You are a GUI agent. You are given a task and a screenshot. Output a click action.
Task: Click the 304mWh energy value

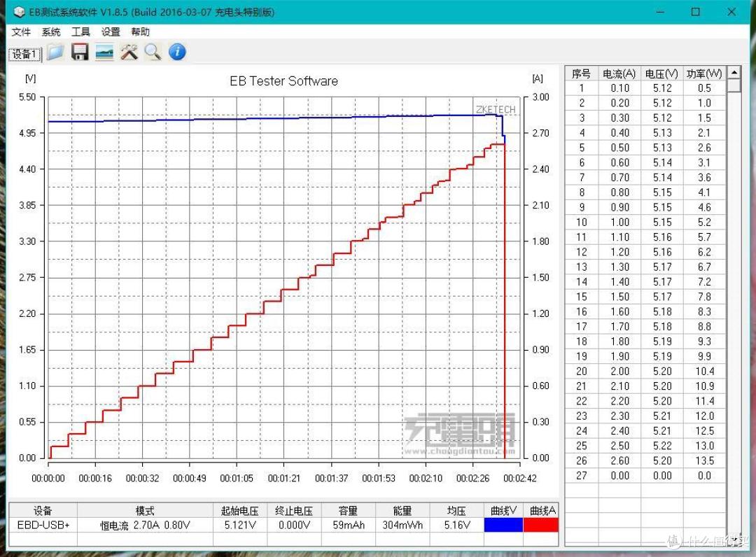coord(402,525)
